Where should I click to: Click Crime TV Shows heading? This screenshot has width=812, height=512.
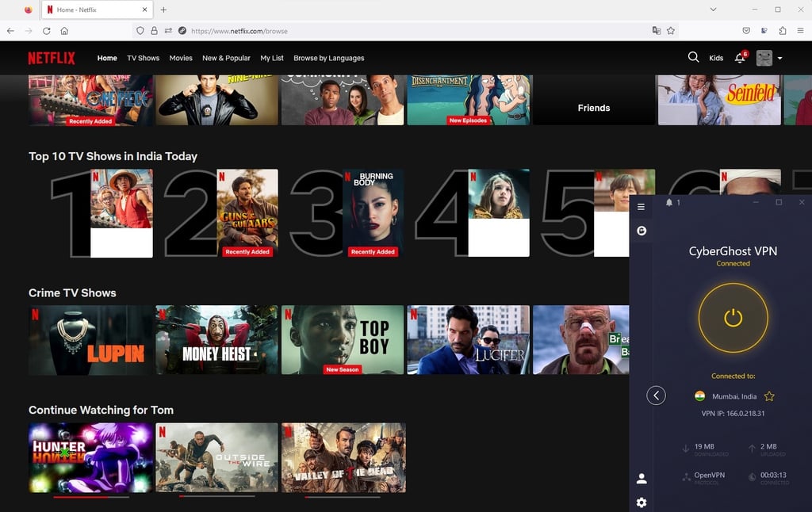coord(72,293)
